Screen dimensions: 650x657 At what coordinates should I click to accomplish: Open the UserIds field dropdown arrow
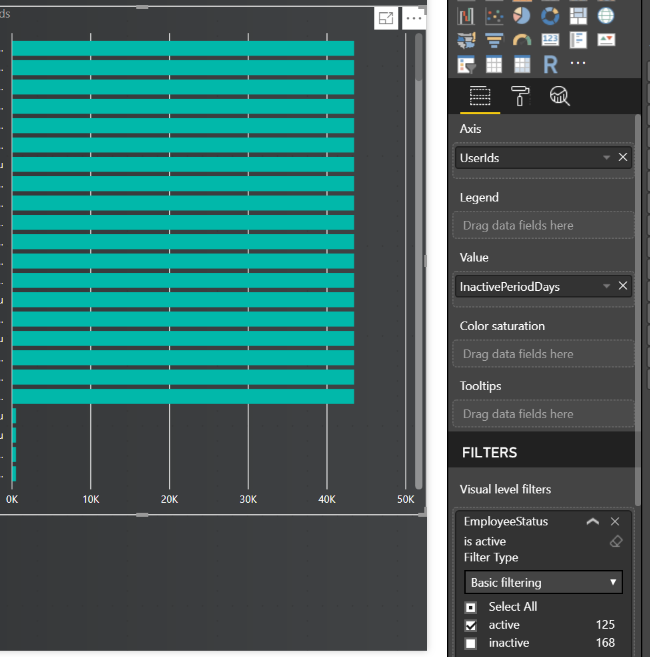(606, 158)
